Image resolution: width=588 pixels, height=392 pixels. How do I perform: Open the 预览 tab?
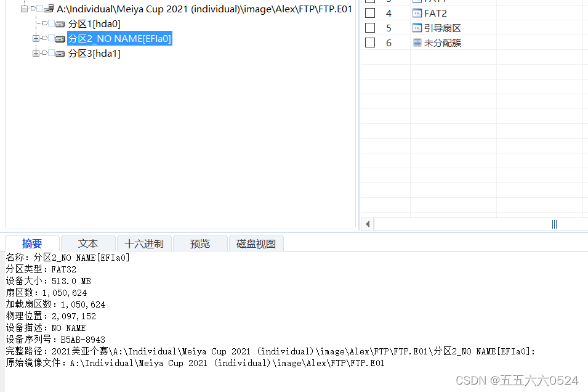pyautogui.click(x=200, y=243)
